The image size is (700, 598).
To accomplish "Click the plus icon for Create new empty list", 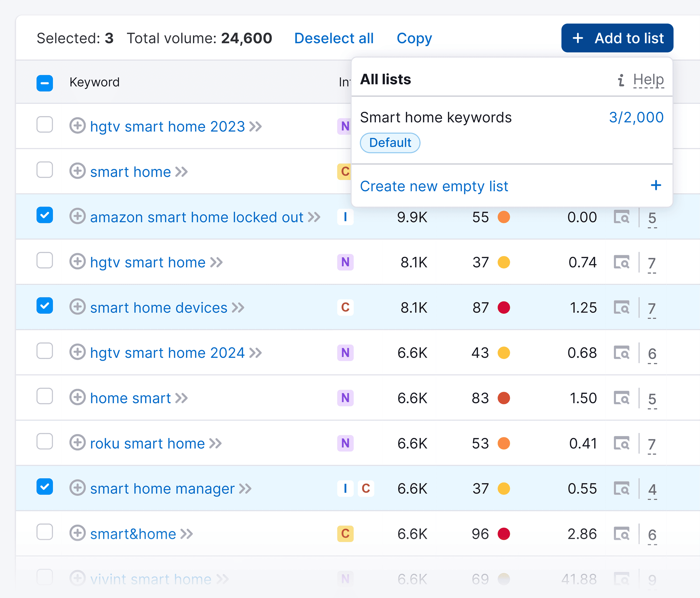I will click(x=656, y=186).
